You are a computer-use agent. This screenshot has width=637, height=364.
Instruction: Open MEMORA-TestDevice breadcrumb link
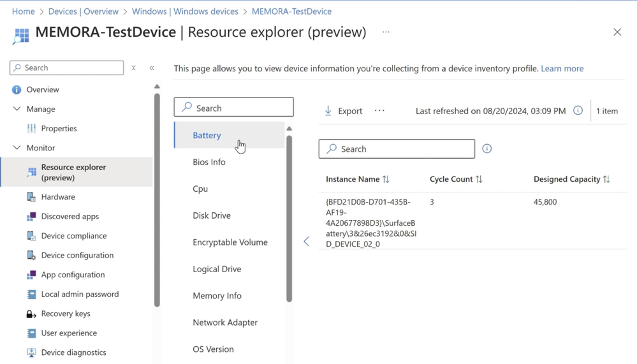(291, 11)
